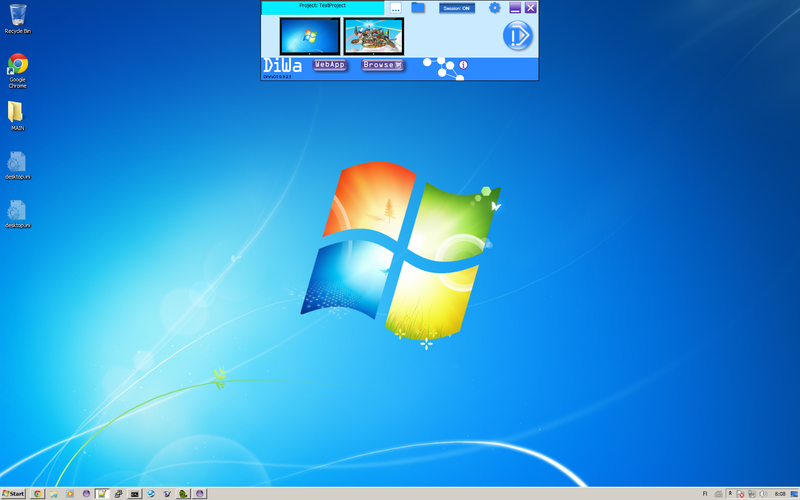Screen dimensions: 800x500
Task: Click the green dragon taskbar item
Action: pos(184,493)
